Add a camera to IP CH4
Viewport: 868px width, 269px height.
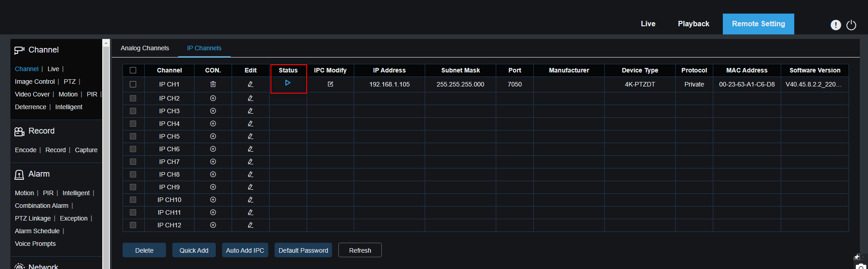[213, 124]
